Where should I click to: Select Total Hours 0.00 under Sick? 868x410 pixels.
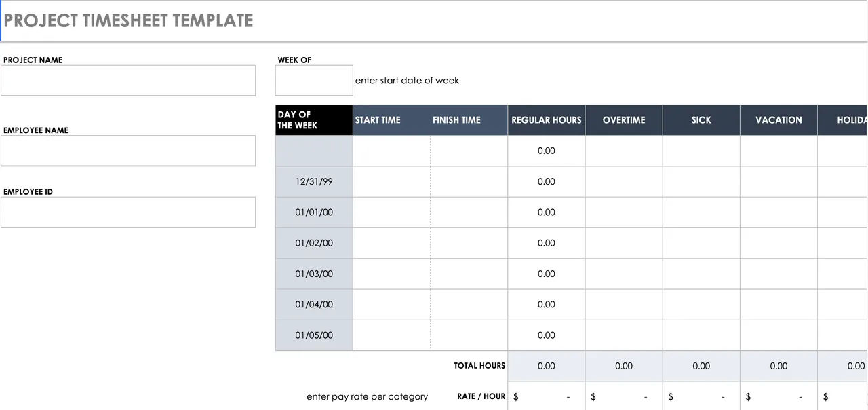click(701, 366)
